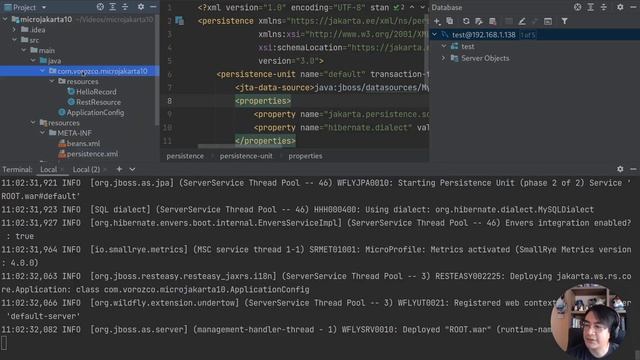Collapse the test schema node
The image size is (640, 360).
pos(444,47)
